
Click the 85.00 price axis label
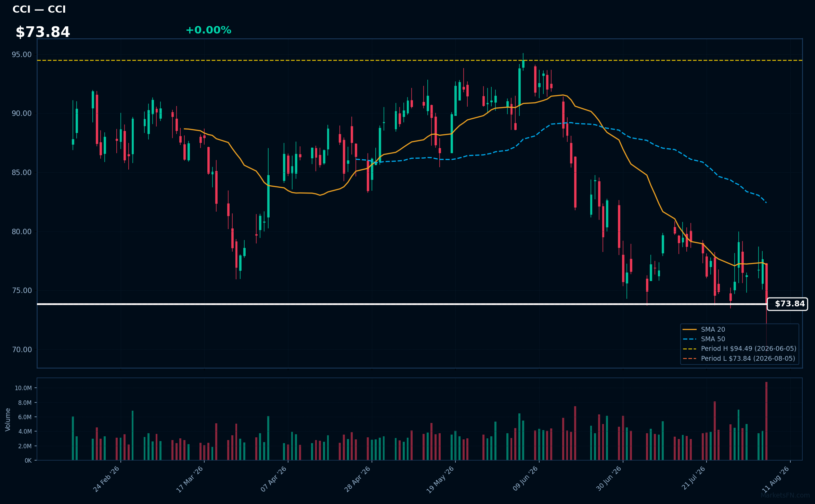pyautogui.click(x=22, y=173)
